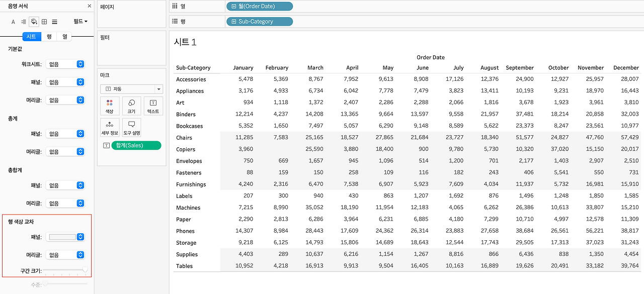The image size is (644, 294).
Task: Click the Binders September value 37,481
Action: click(x=525, y=114)
